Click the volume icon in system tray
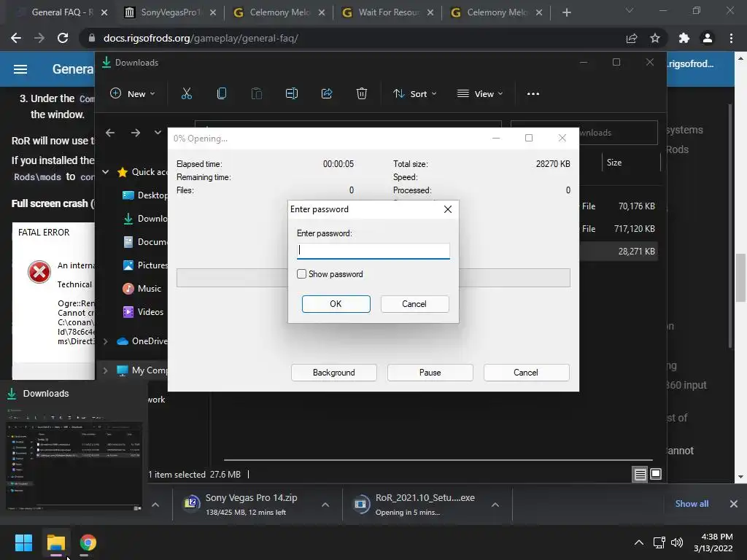This screenshot has height=560, width=747. tap(677, 542)
